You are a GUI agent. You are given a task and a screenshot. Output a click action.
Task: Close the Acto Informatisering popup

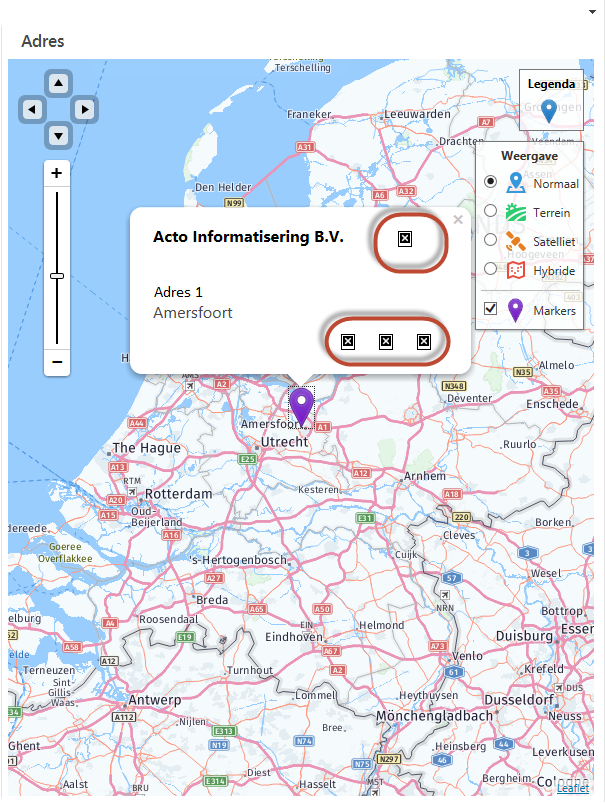(x=458, y=220)
